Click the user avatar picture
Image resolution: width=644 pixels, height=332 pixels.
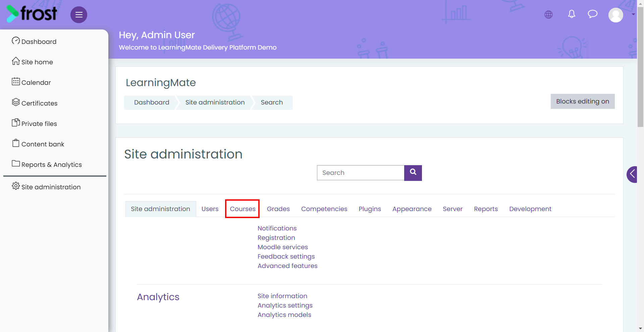pyautogui.click(x=616, y=15)
